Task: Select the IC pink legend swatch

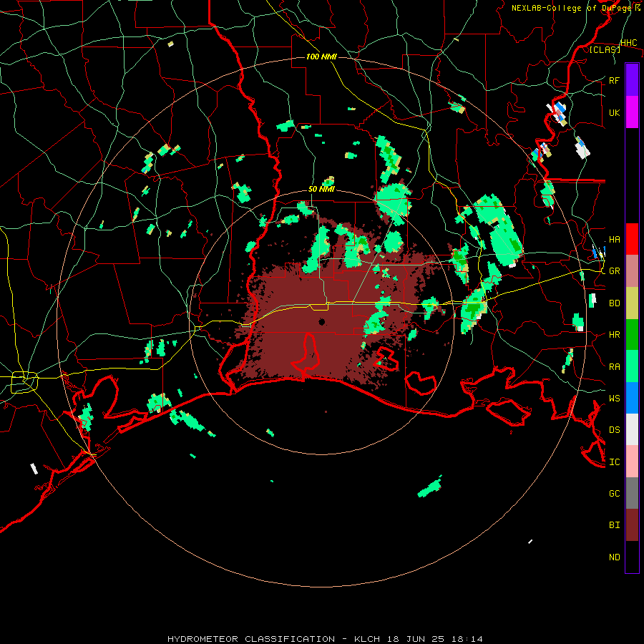Action: point(632,462)
